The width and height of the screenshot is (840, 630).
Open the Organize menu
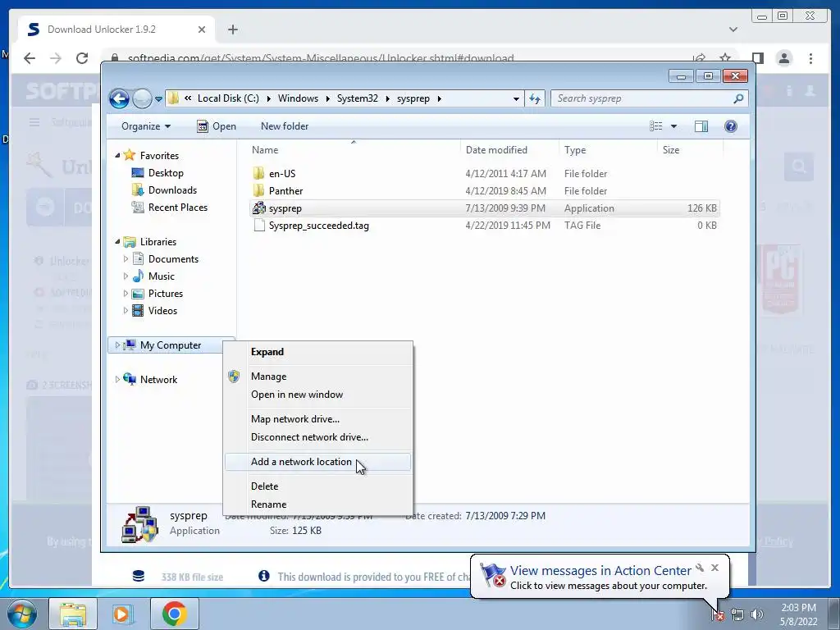(x=146, y=126)
